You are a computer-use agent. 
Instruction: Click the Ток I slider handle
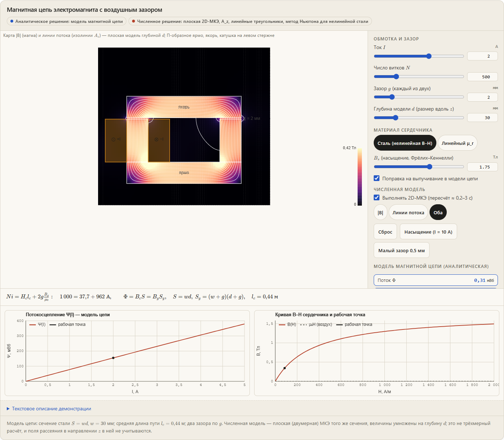point(429,56)
